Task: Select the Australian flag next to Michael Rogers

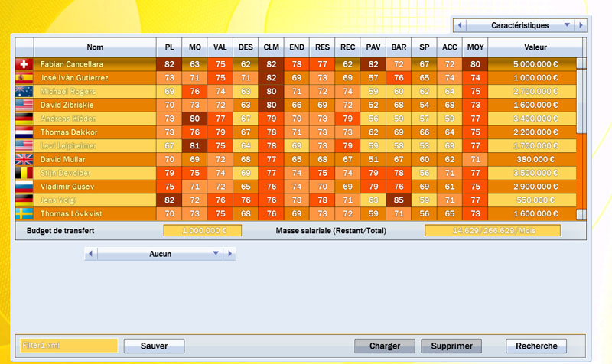Action: 24,92
